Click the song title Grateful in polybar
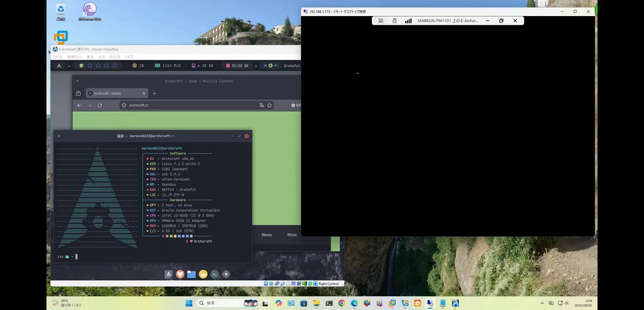The image size is (644, 310). [x=292, y=65]
